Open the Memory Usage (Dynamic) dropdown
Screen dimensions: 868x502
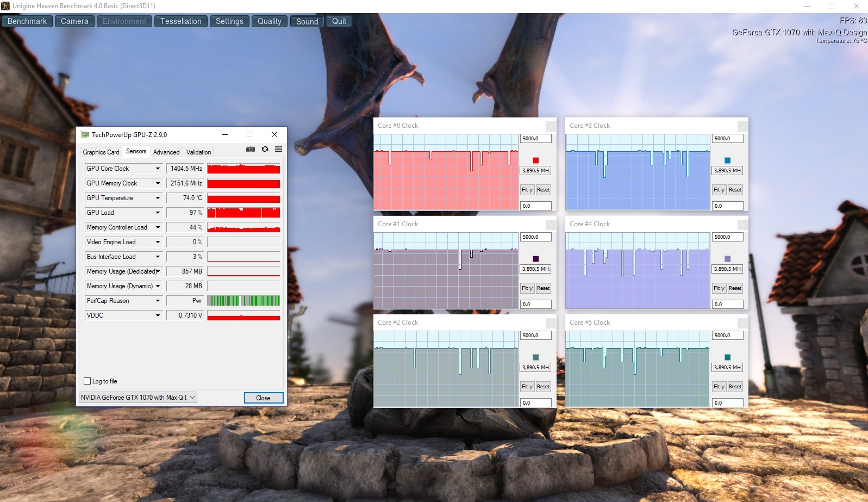point(158,286)
